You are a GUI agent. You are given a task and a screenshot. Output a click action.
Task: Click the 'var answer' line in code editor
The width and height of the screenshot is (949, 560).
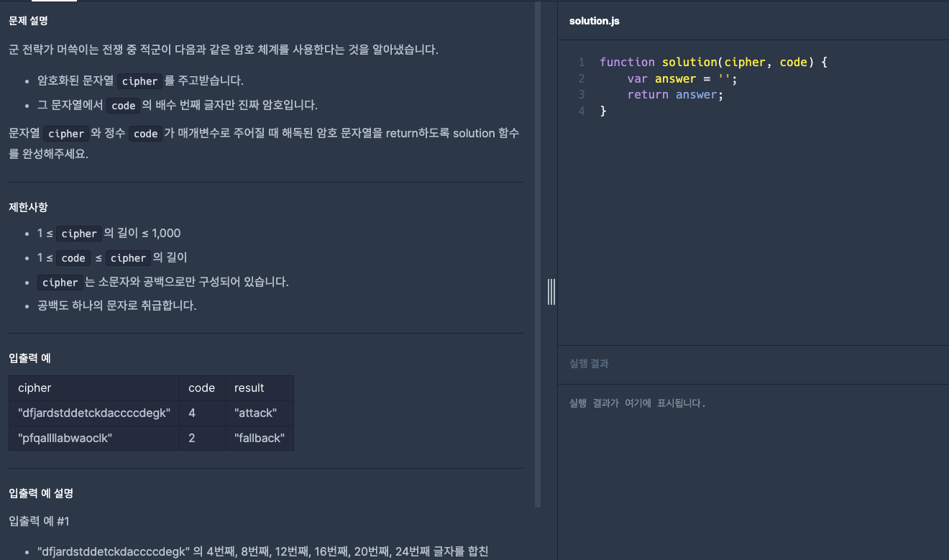coord(682,78)
